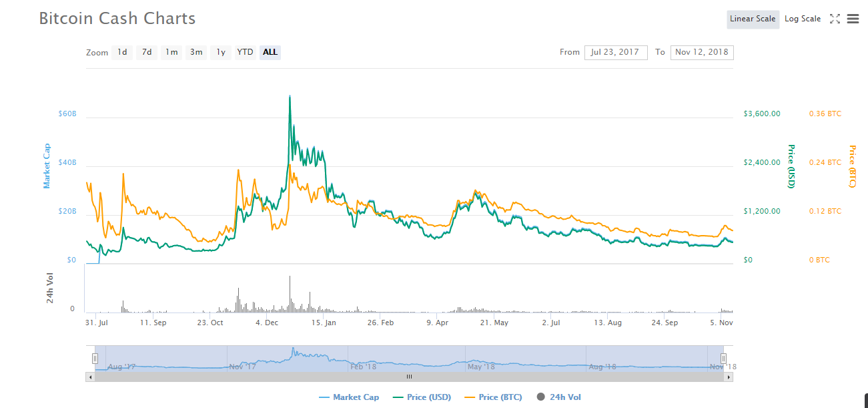The height and width of the screenshot is (408, 868).
Task: Click the 24h Vol axis title
Action: [x=51, y=288]
